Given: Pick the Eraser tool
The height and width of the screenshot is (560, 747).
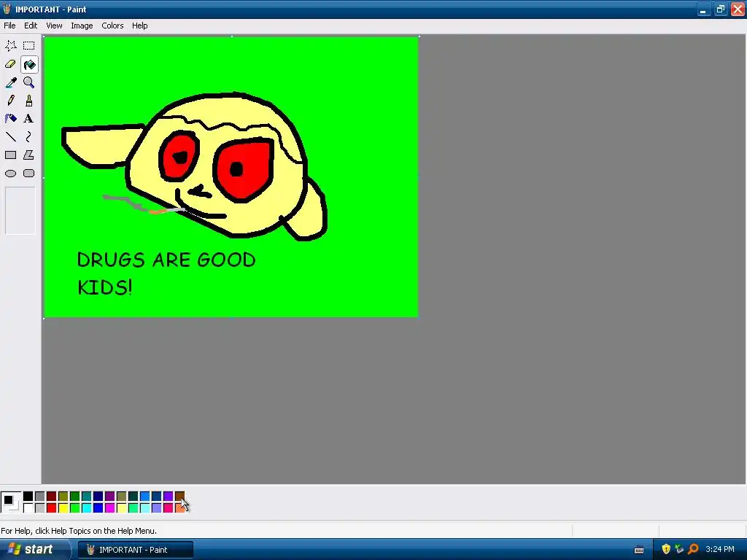Looking at the screenshot, I should tap(10, 64).
